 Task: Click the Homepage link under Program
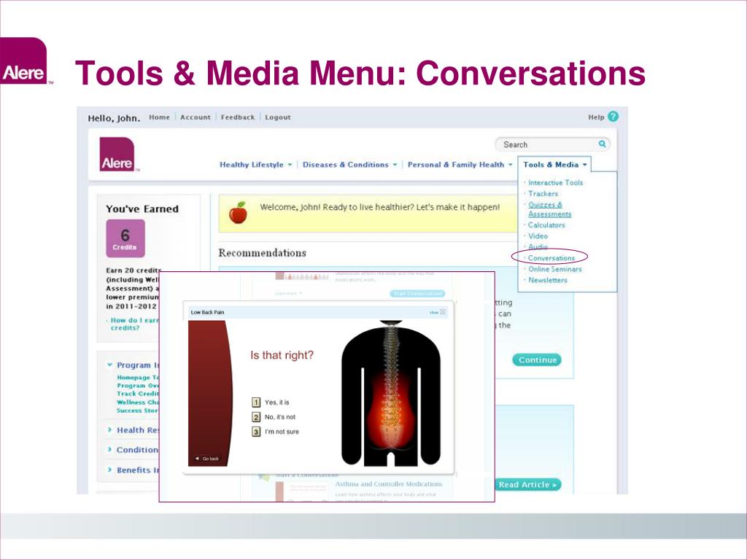pos(138,377)
